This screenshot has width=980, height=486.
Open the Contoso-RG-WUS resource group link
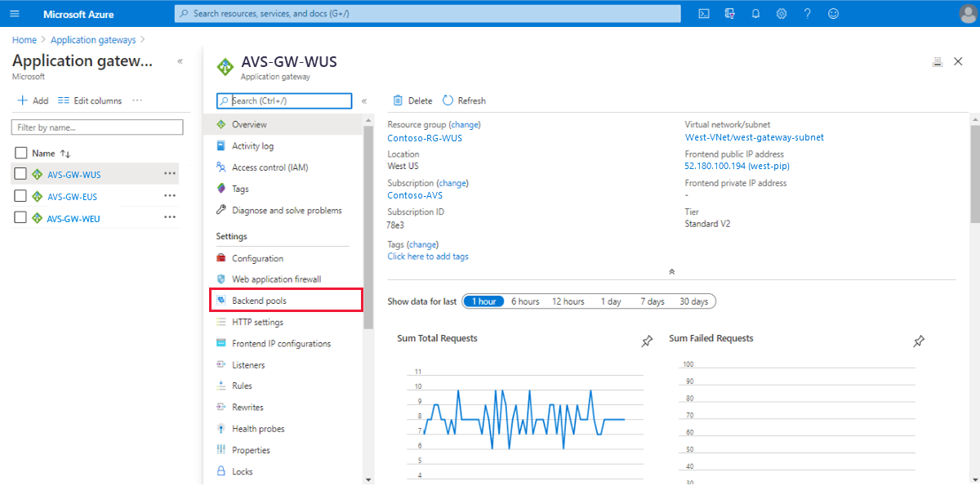(425, 138)
